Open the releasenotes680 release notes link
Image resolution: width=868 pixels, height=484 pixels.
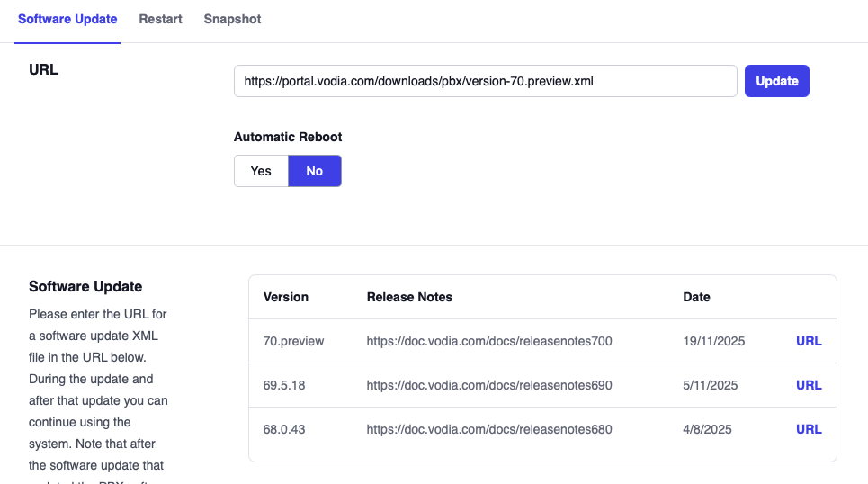pyautogui.click(x=488, y=429)
